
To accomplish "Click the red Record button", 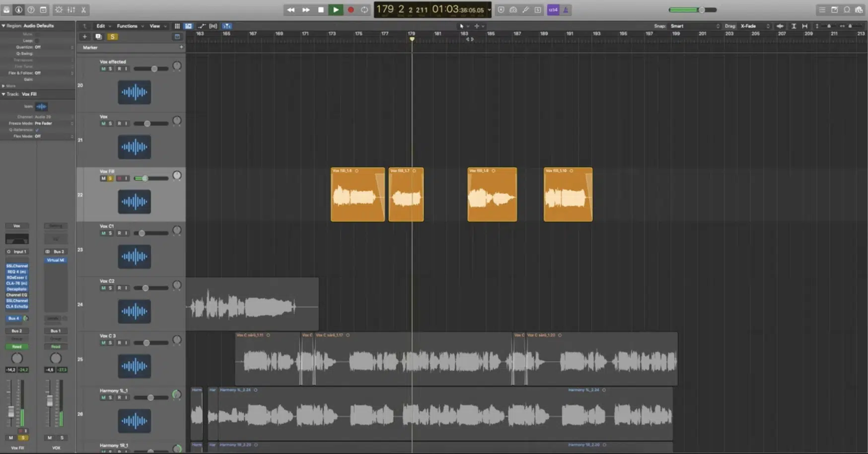I will click(351, 9).
